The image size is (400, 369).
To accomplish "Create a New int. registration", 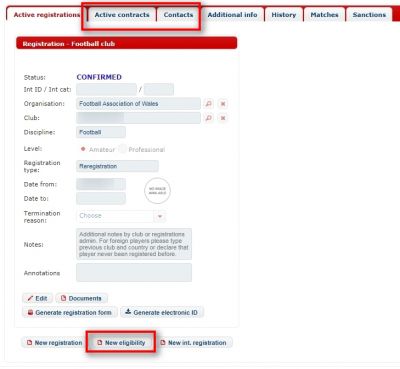I will click(x=193, y=343).
